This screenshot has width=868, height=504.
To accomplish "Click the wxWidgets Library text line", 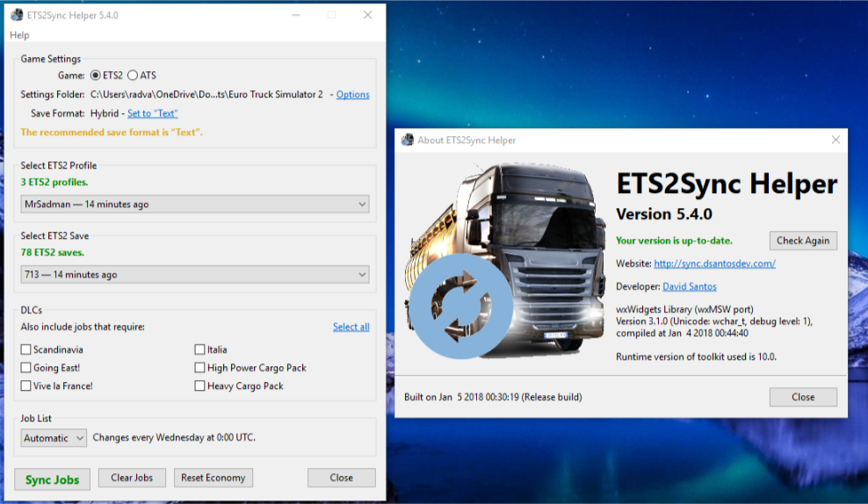I will coord(684,309).
